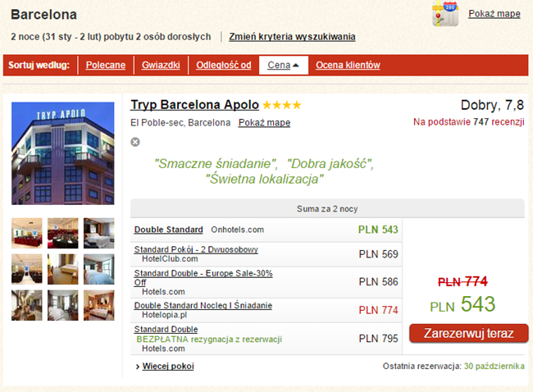Open Standard Double - Europe Sale-30% Off offer
The width and height of the screenshot is (533, 392).
203,278
